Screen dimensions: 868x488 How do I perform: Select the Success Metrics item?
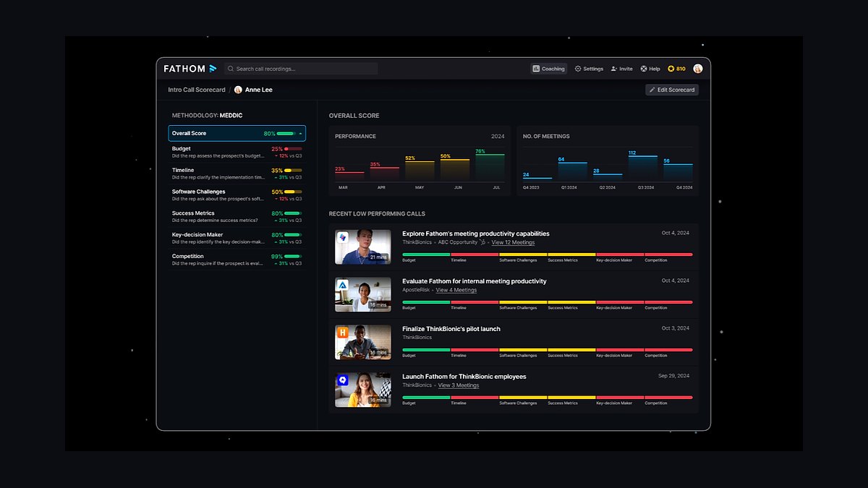237,217
